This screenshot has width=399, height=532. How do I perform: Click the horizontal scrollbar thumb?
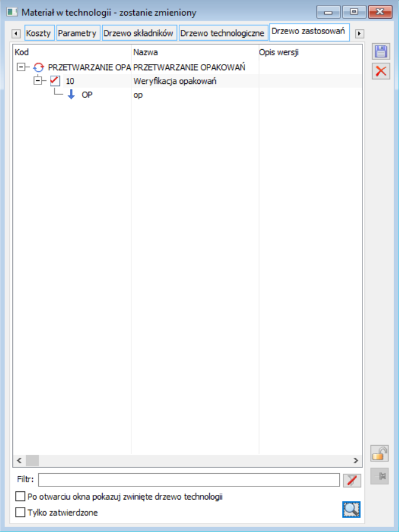[x=33, y=460]
